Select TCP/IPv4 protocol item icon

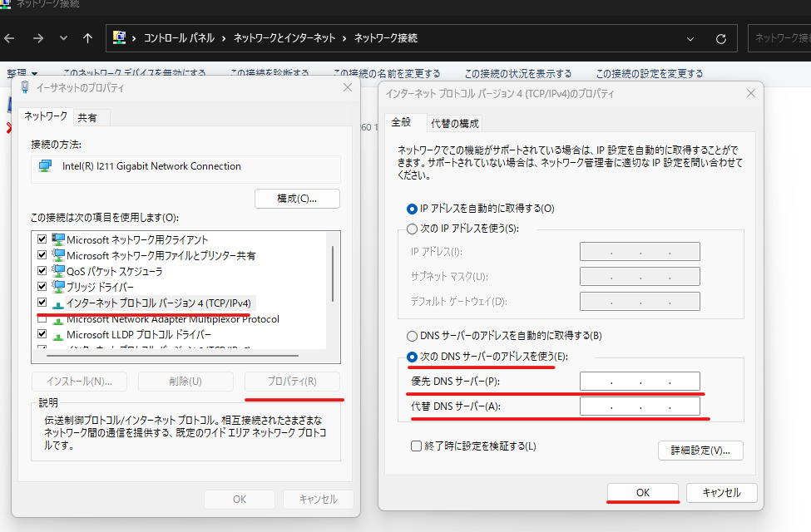point(58,304)
